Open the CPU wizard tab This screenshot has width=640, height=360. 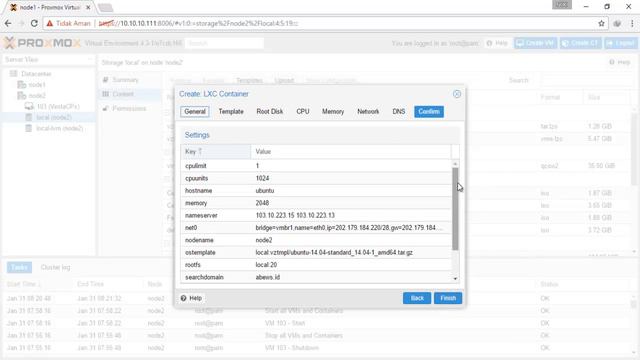click(303, 111)
